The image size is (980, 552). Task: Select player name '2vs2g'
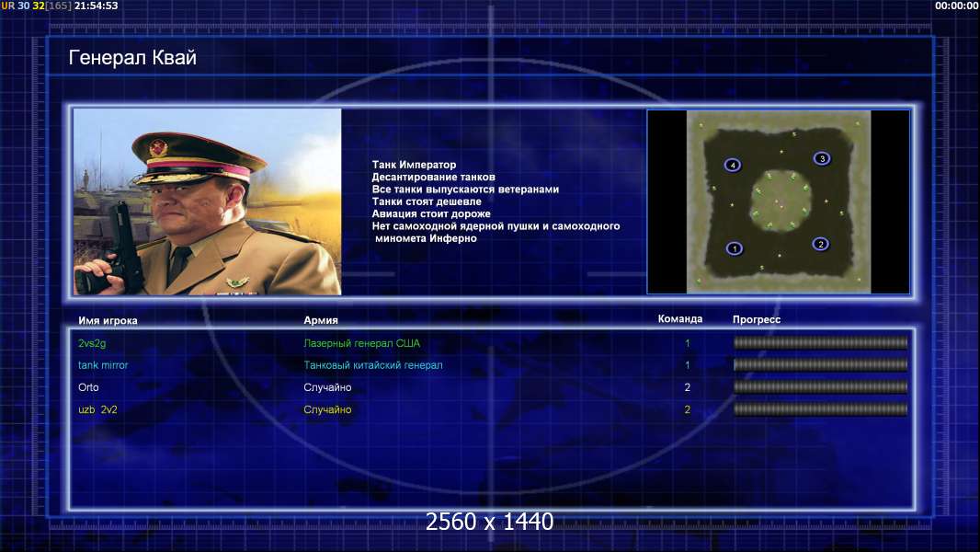coord(92,343)
